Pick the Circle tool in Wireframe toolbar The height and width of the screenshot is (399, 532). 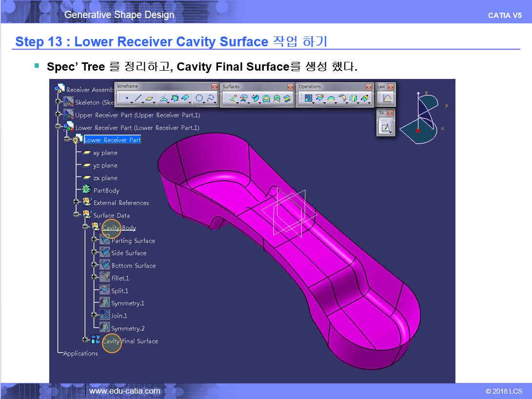tap(199, 99)
